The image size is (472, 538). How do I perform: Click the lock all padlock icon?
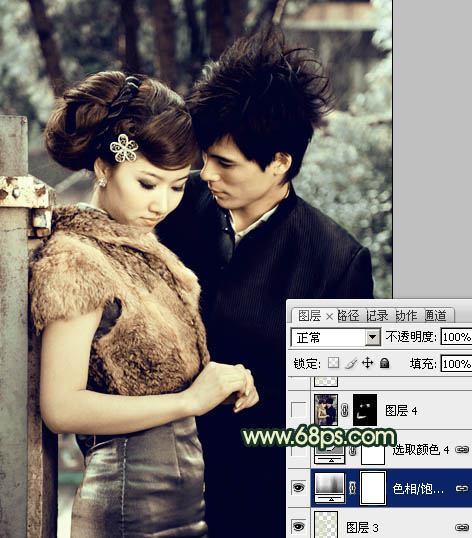(385, 363)
